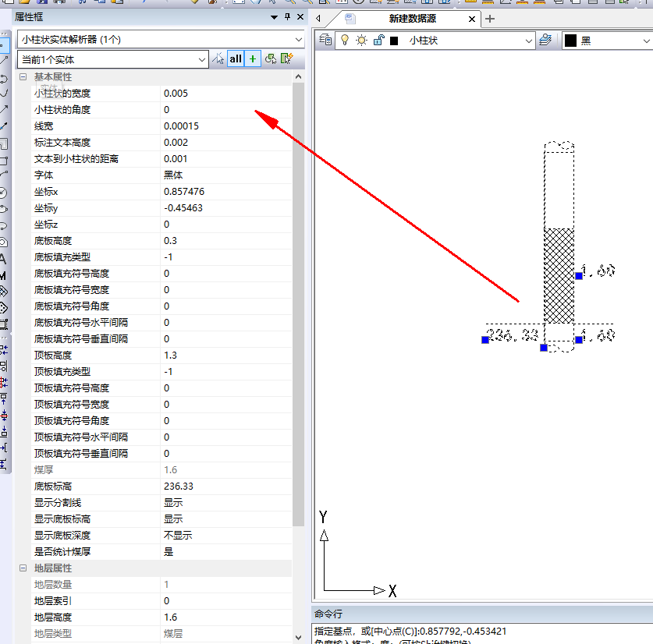The width and height of the screenshot is (653, 644).
Task: Open the 黑 color dropdown arrow
Action: pos(646,41)
